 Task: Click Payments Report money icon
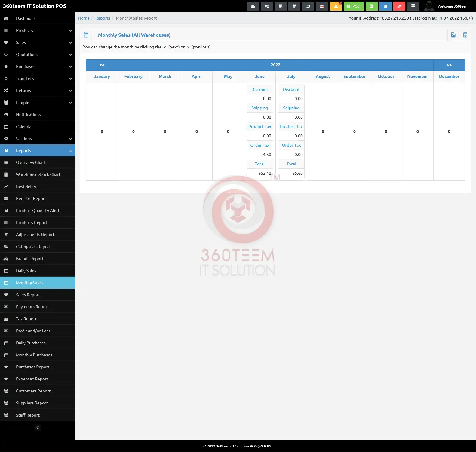pyautogui.click(x=6, y=307)
